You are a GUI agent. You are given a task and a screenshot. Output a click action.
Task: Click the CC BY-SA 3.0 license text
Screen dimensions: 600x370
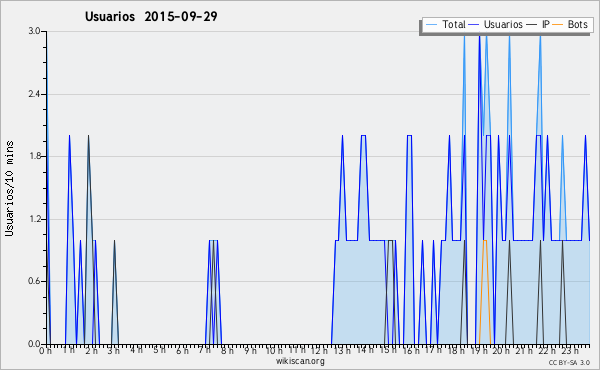[569, 362]
